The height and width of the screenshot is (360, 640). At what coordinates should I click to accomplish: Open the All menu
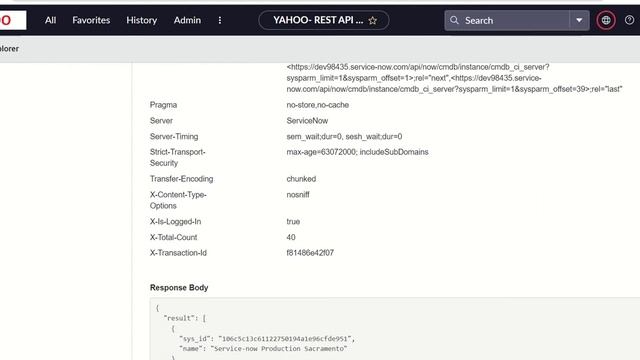(51, 20)
